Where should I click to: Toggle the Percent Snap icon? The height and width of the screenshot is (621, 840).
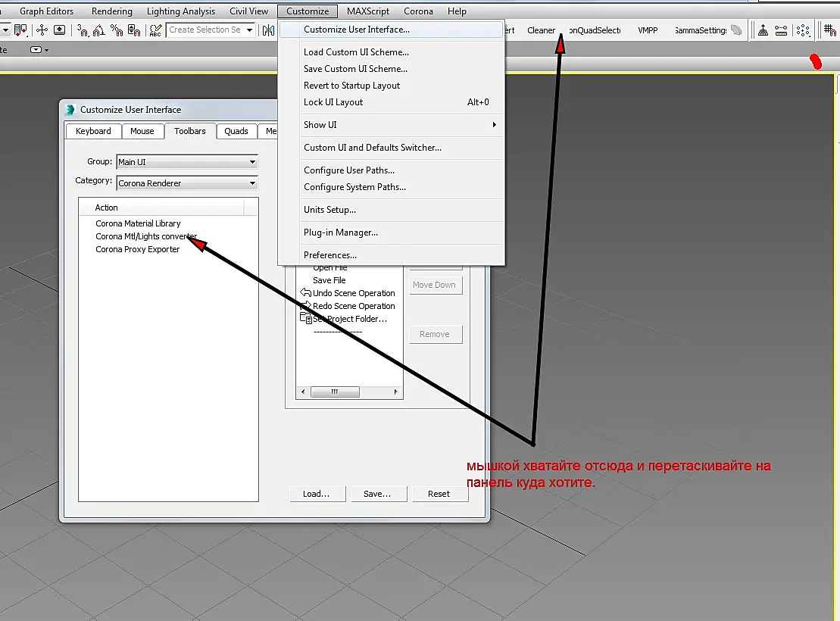[x=116, y=30]
